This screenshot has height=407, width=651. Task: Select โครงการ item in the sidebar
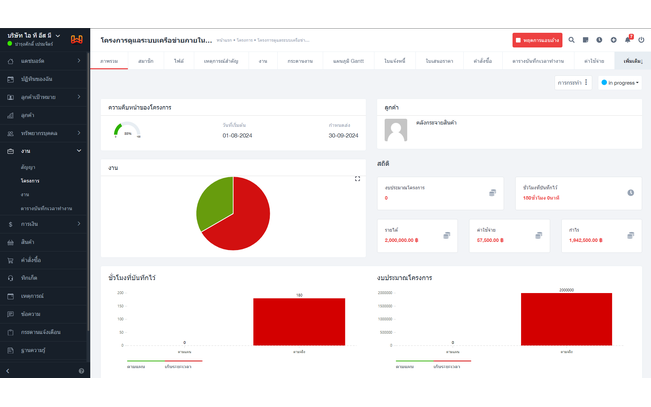point(31,181)
